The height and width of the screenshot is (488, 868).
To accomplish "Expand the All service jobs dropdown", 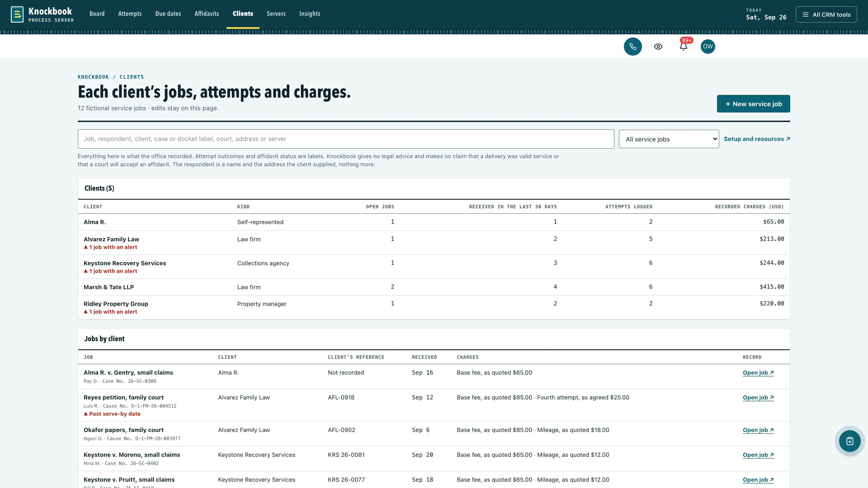I will pyautogui.click(x=669, y=139).
